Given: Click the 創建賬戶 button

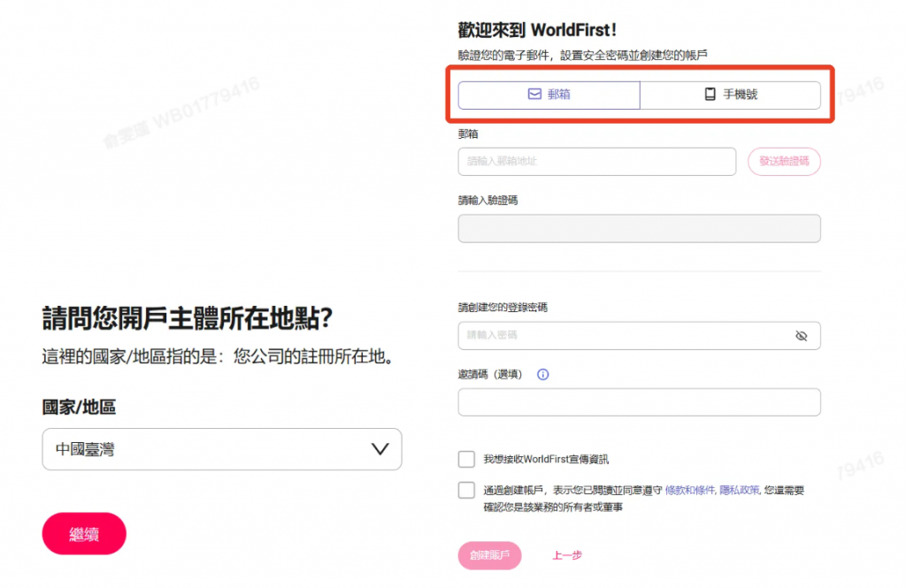Looking at the screenshot, I should pyautogui.click(x=490, y=555).
